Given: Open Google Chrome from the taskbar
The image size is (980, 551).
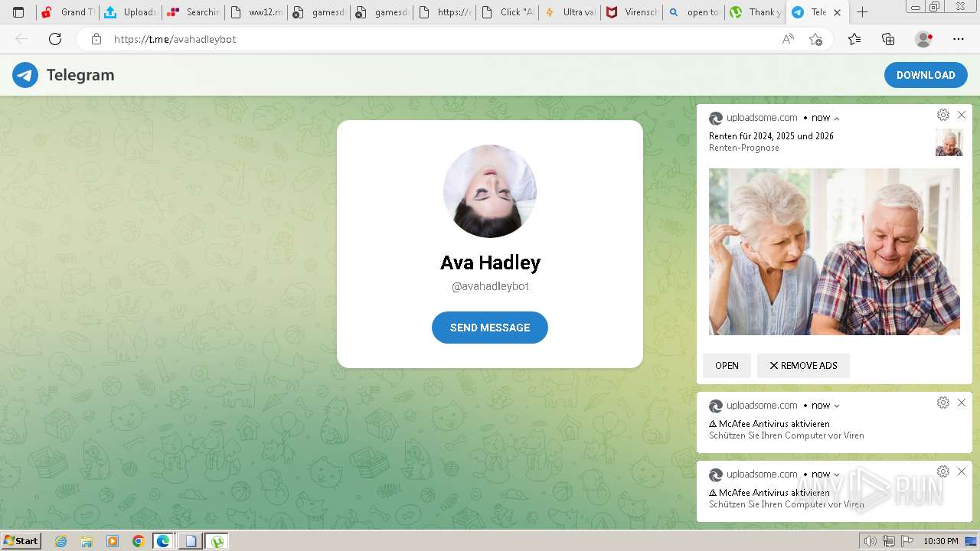Looking at the screenshot, I should click(138, 541).
